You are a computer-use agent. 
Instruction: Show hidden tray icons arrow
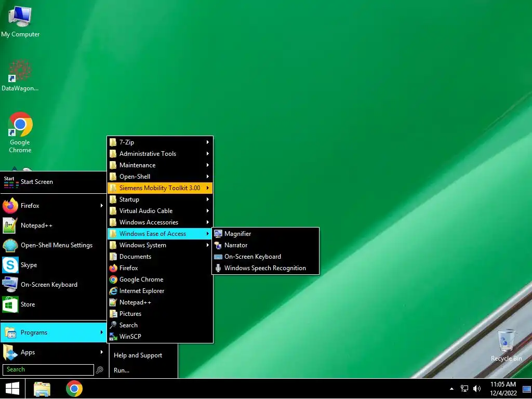(451, 389)
